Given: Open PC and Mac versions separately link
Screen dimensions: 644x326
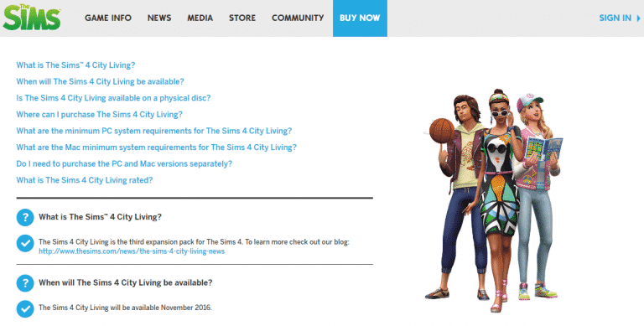Looking at the screenshot, I should 124,163.
